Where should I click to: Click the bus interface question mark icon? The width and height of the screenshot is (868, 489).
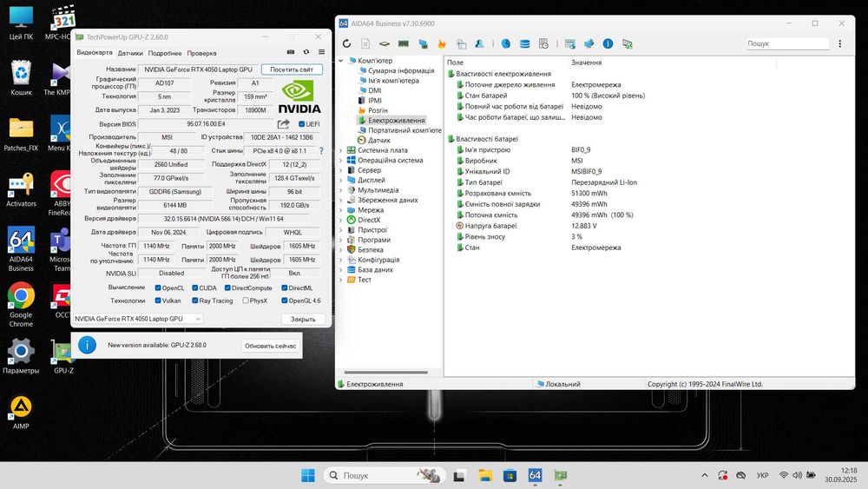pyautogui.click(x=321, y=150)
